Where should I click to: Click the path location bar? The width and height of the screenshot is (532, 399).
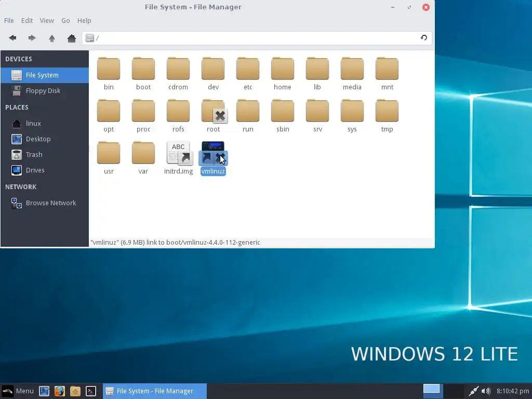tap(257, 38)
